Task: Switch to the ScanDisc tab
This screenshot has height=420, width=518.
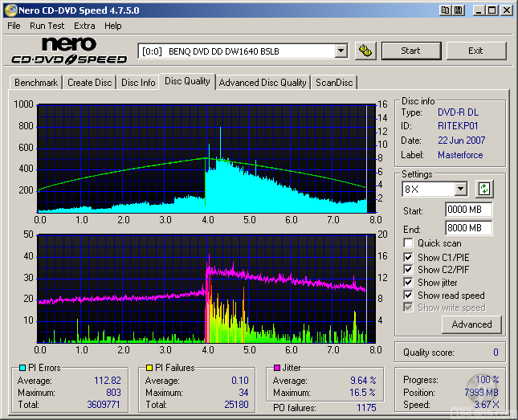Action: [334, 82]
